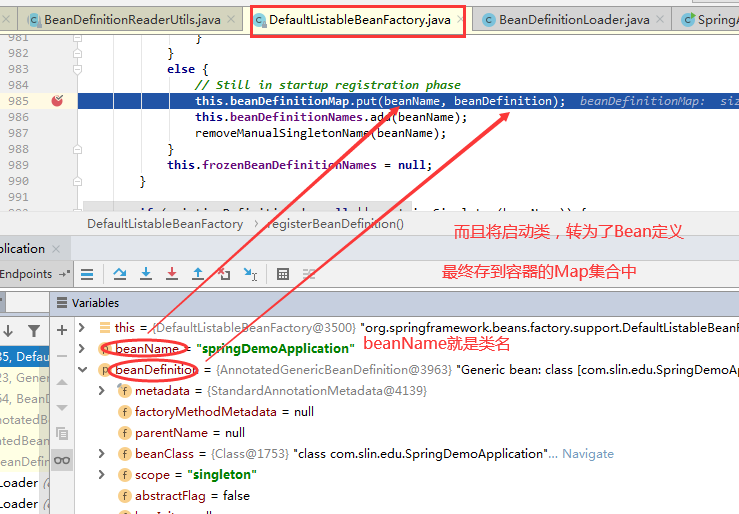
Task: Click the Run to Cursor icon
Action: tap(250, 274)
